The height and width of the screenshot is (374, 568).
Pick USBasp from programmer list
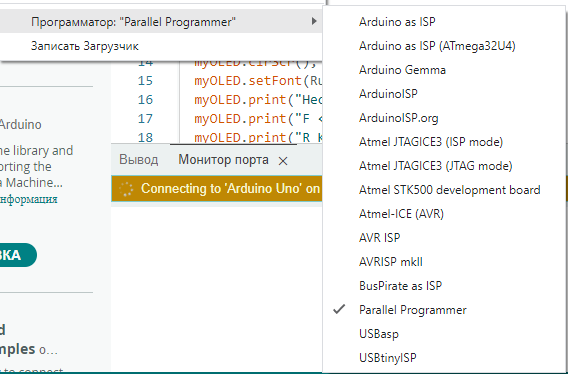(445, 334)
